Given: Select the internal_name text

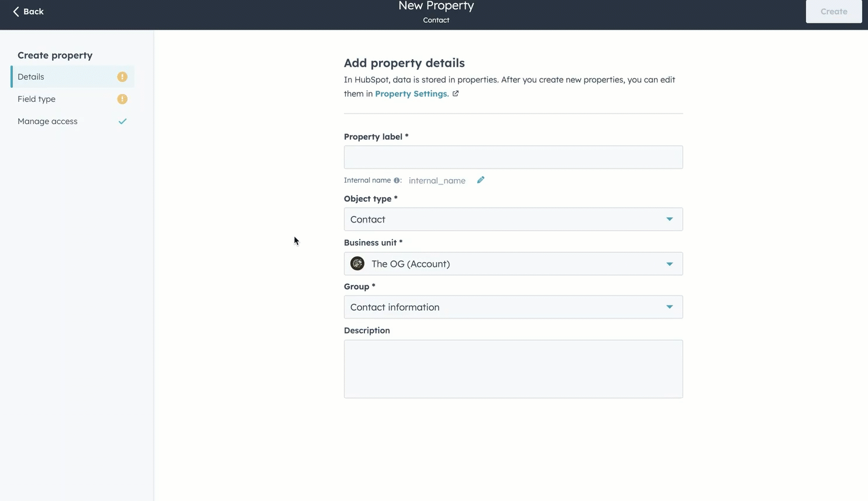Looking at the screenshot, I should 437,180.
